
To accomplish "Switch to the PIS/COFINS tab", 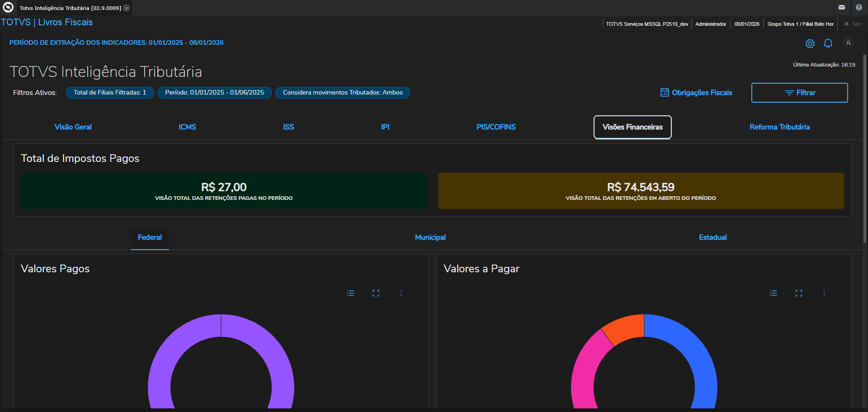I will point(496,127).
